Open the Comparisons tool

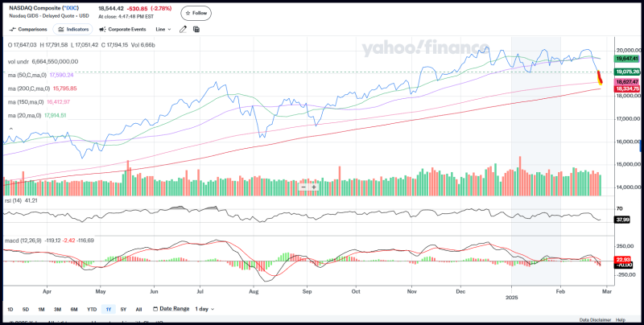click(x=28, y=30)
